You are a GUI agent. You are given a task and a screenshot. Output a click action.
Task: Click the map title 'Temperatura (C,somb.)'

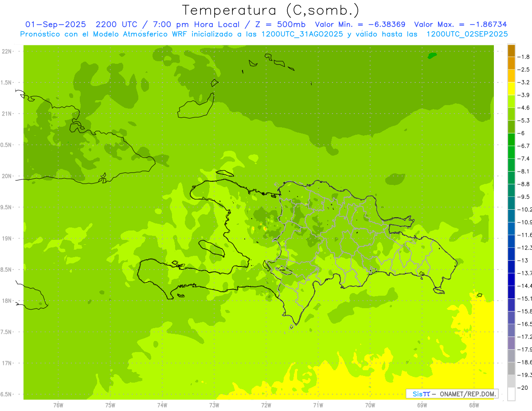pos(271,10)
